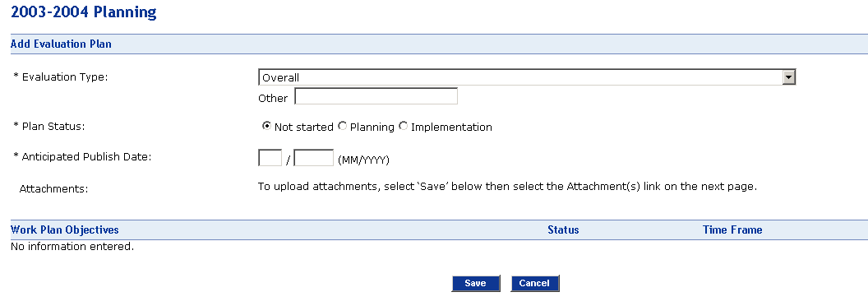Click the Anticipated Publish Date label
The image size is (868, 306).
click(82, 157)
